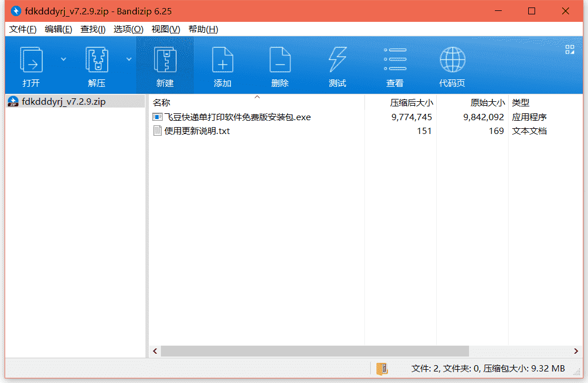
Task: Click the txt document file icon
Action: tap(157, 131)
